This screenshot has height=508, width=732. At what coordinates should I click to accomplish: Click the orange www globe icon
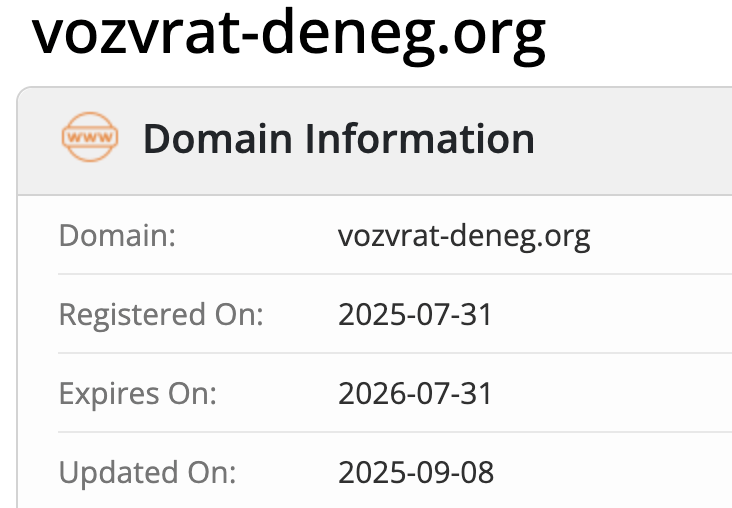point(90,139)
